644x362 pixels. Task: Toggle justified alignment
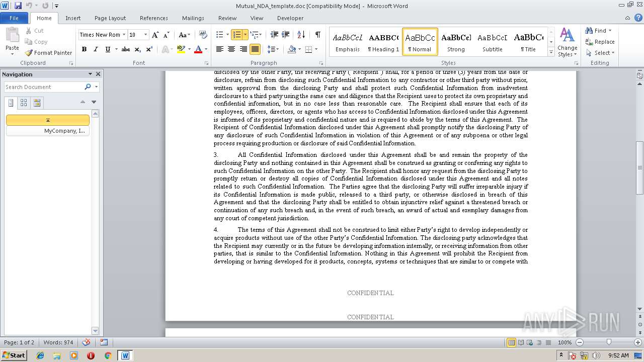(x=255, y=49)
